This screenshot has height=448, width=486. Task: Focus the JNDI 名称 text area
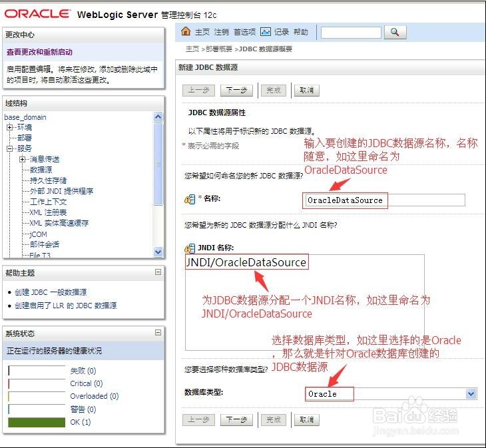[x=305, y=302]
